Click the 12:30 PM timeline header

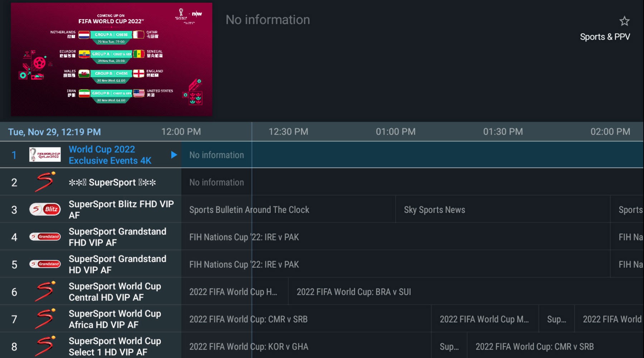(288, 132)
